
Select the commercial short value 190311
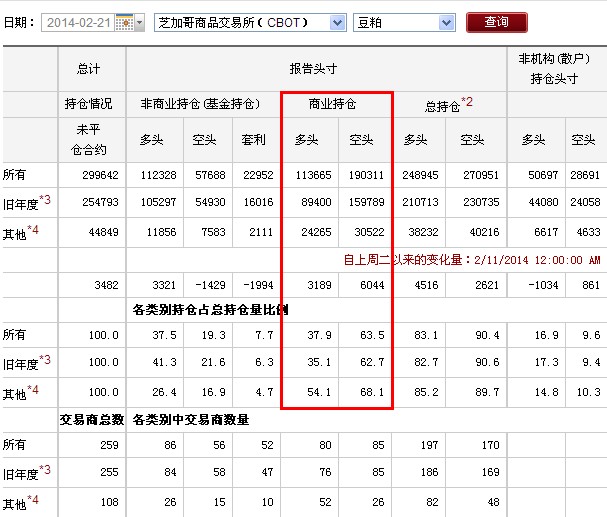pyautogui.click(x=365, y=175)
